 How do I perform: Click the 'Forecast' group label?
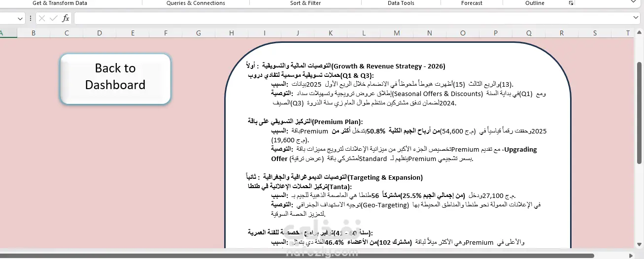tap(472, 3)
